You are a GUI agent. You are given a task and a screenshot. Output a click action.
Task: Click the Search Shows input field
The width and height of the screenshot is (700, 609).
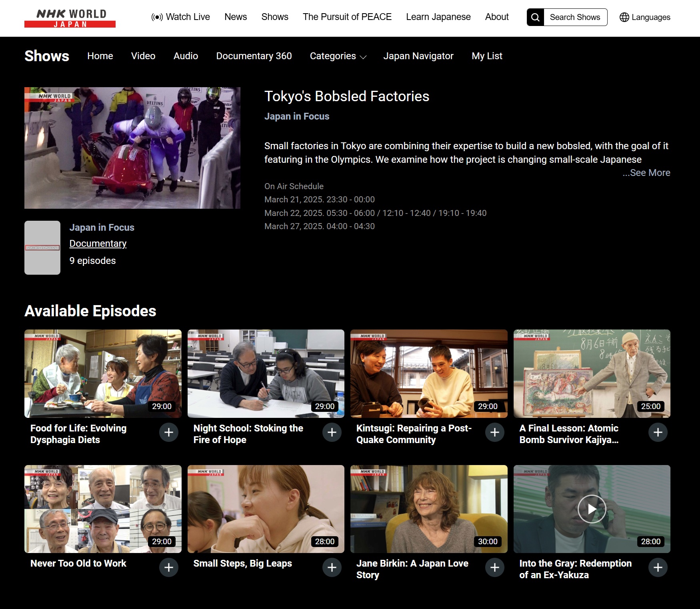[575, 17]
